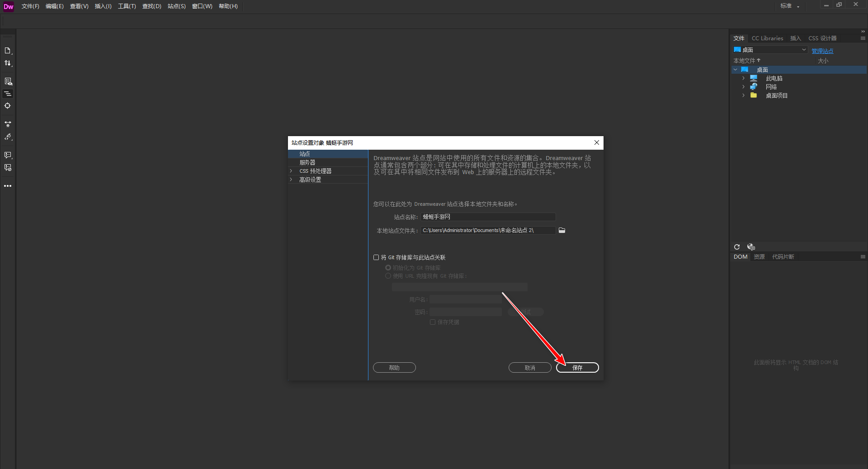Click the This PC computer icon
The width and height of the screenshot is (868, 469).
[x=754, y=78]
